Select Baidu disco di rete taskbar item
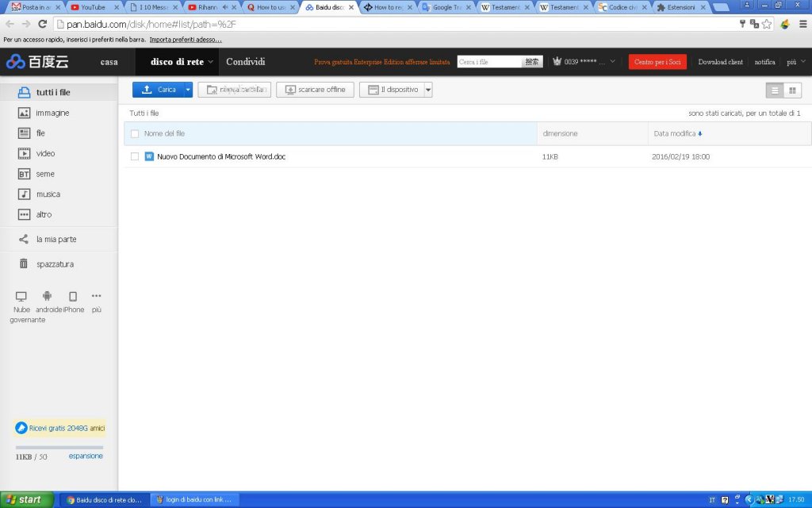 click(x=104, y=500)
